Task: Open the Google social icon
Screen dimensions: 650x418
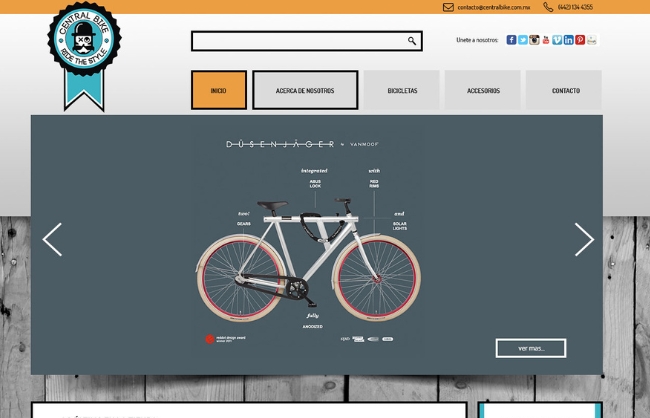Action: pyautogui.click(x=592, y=40)
